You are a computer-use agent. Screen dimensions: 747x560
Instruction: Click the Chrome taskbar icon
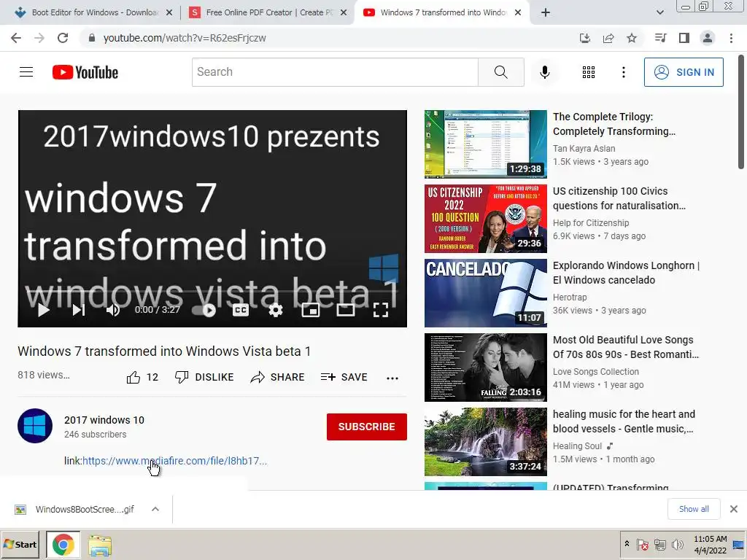coord(63,545)
